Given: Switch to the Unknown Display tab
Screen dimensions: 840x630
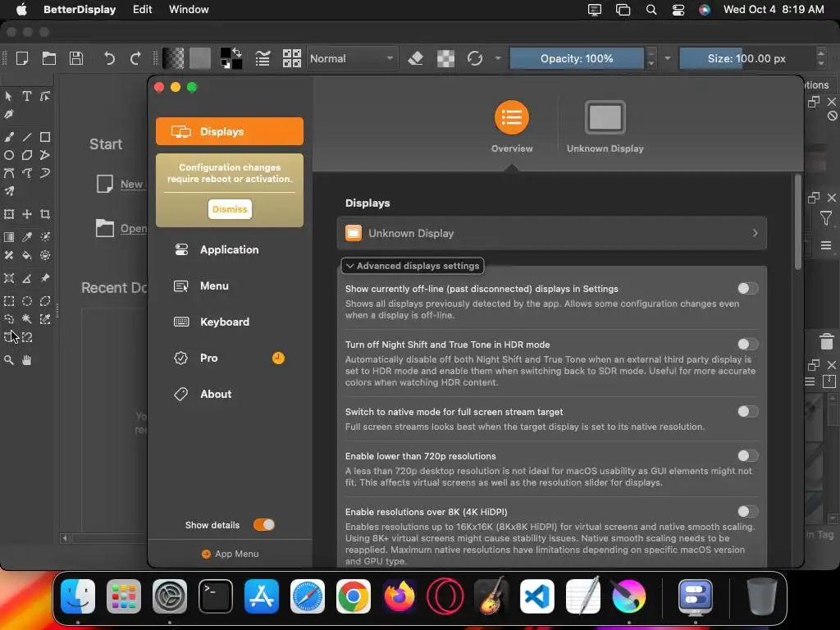Looking at the screenshot, I should click(x=605, y=126).
